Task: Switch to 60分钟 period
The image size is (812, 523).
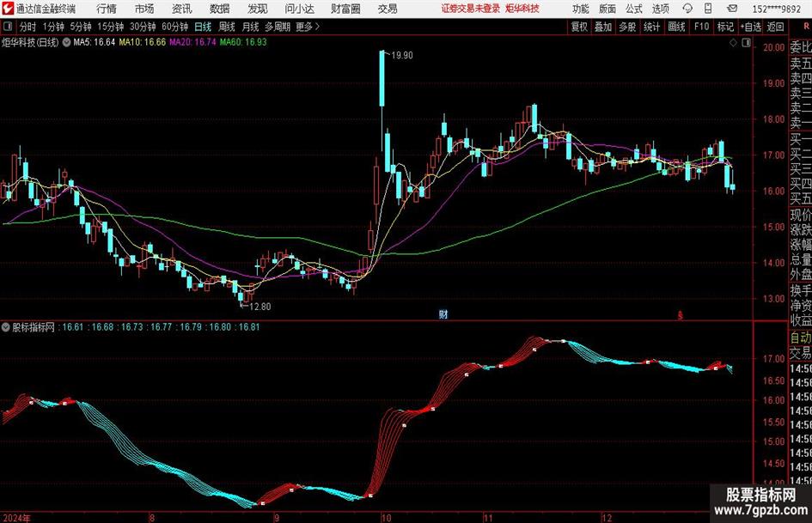Action: click(x=175, y=27)
